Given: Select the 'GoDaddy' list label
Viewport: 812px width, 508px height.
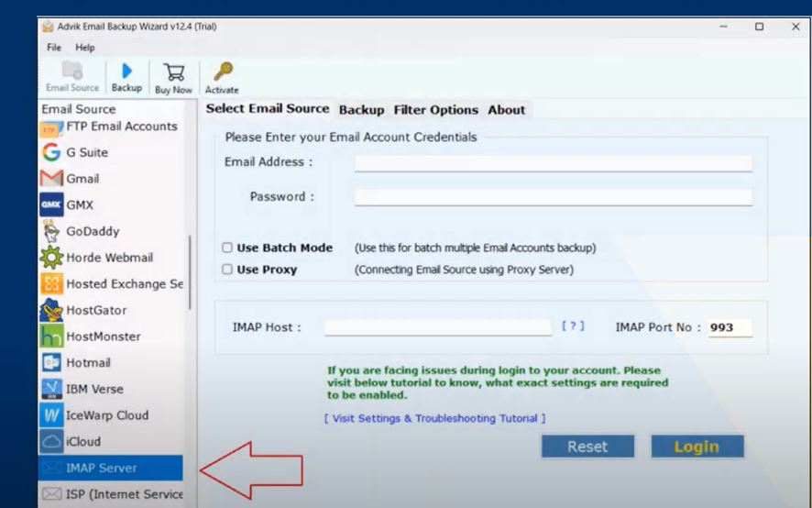Looking at the screenshot, I should tap(93, 231).
